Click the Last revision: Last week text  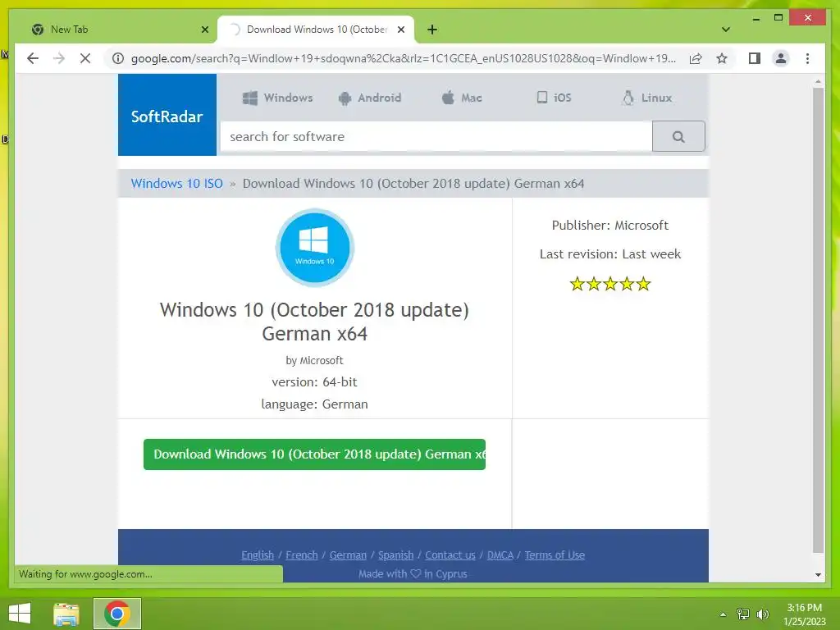coord(610,254)
